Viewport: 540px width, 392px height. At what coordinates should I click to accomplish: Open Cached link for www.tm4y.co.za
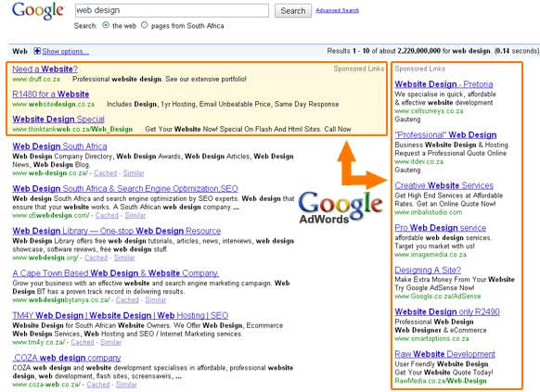coord(83,342)
